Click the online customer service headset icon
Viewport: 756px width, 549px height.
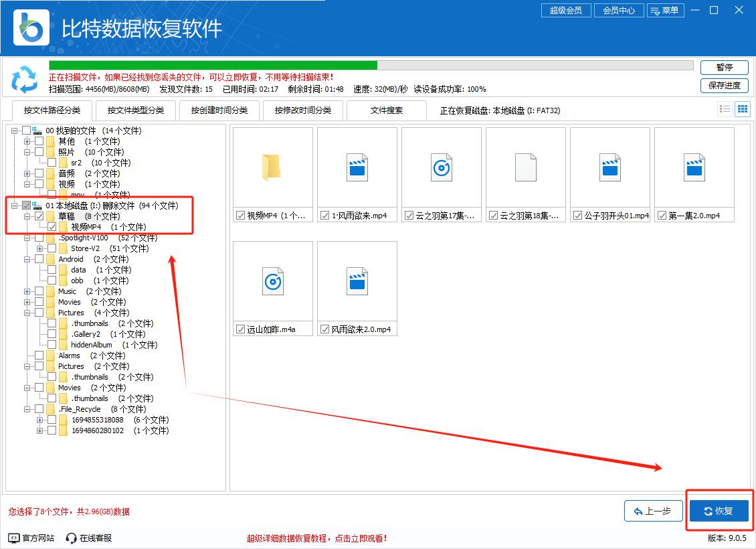point(72,538)
